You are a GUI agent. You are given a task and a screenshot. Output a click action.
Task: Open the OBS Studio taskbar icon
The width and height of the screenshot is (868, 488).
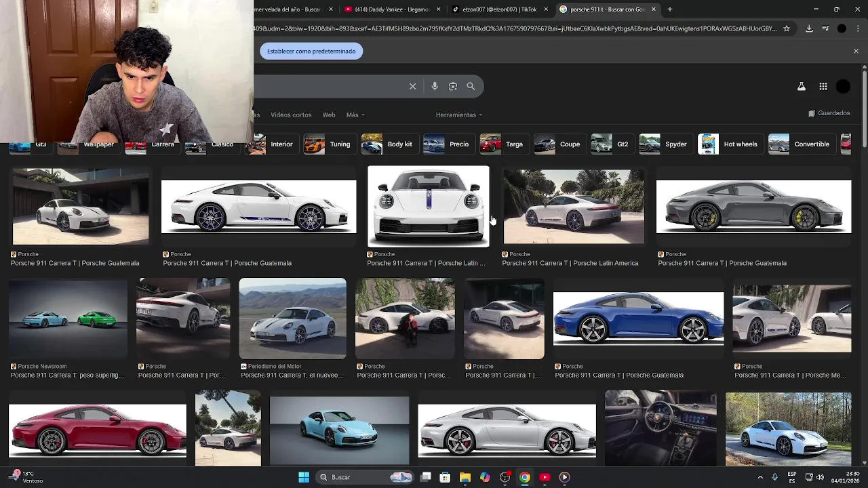[x=505, y=477]
